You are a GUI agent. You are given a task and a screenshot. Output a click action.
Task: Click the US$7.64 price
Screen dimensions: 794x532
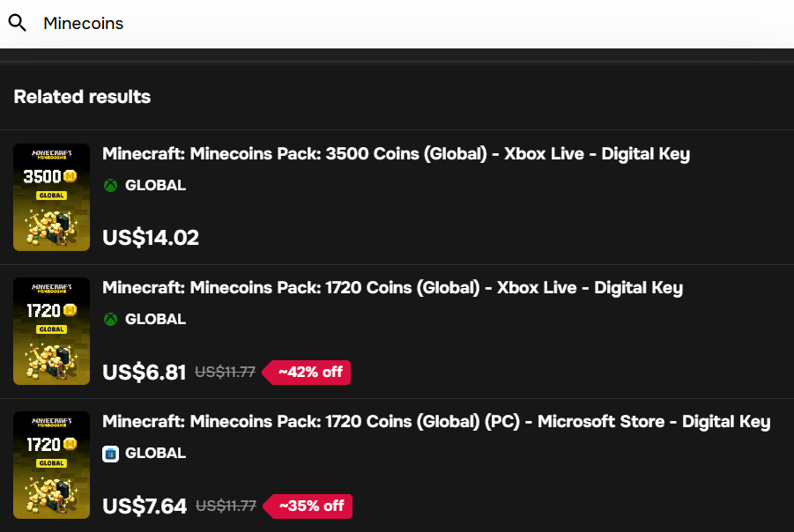[x=145, y=506]
